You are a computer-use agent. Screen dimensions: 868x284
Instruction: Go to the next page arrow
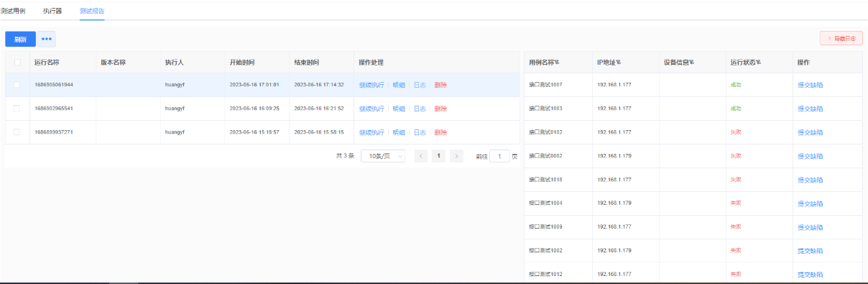(456, 156)
